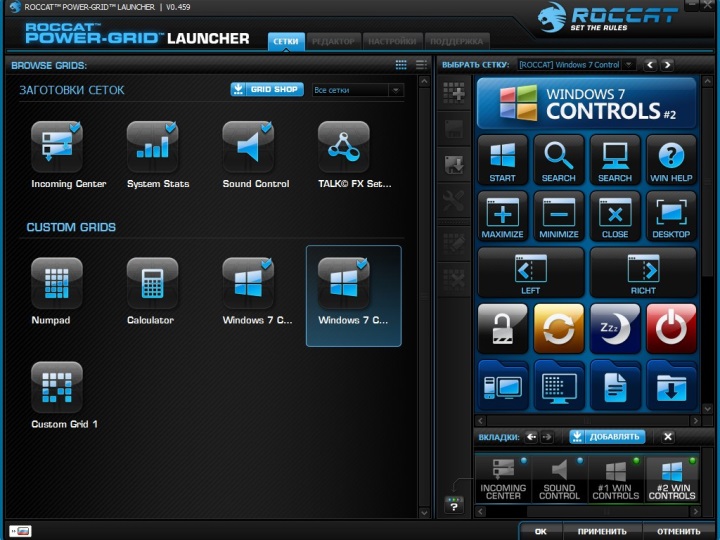Click the My Computer folder grid button
Image resolution: width=720 pixels, height=540 pixels.
pos(502,385)
